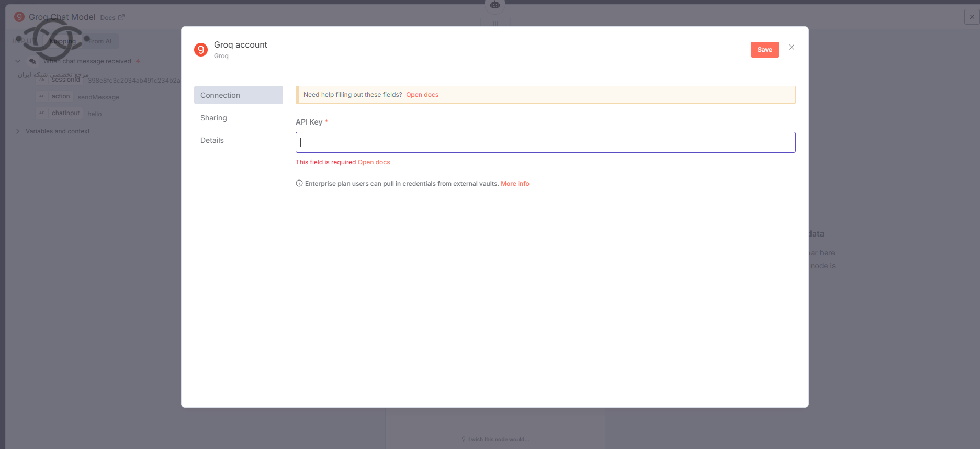Click the 'I wish this node would...' link
The image size is (980, 449).
click(x=499, y=440)
